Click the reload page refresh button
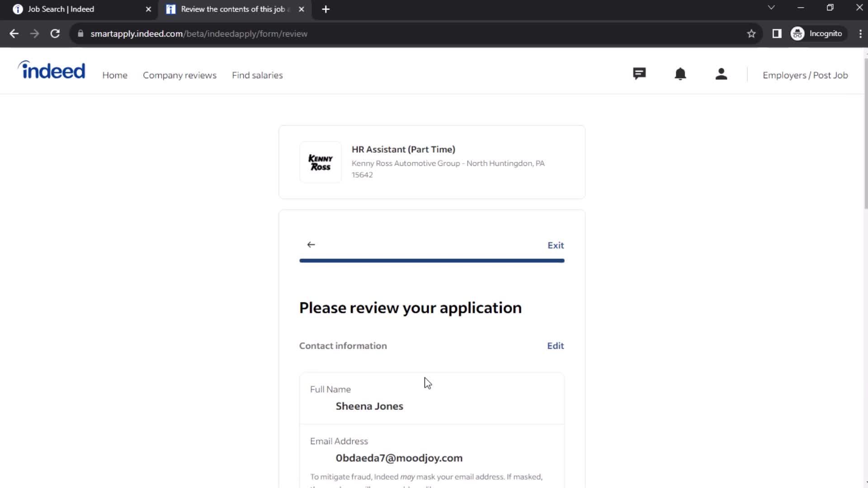 click(x=54, y=33)
